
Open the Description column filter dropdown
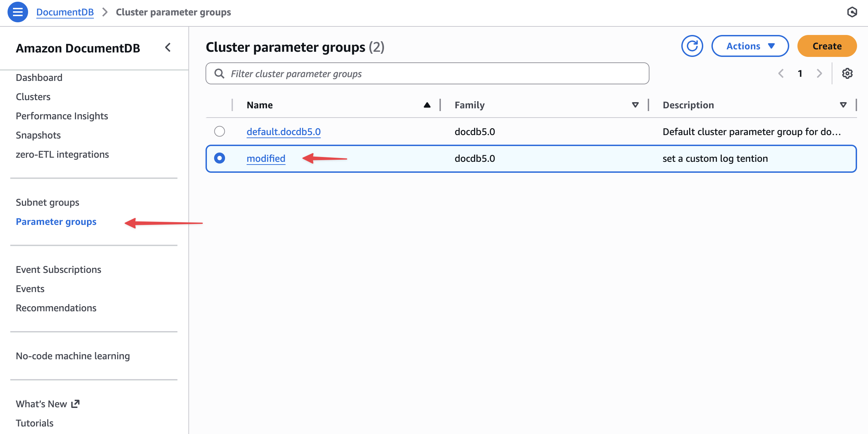coord(843,105)
